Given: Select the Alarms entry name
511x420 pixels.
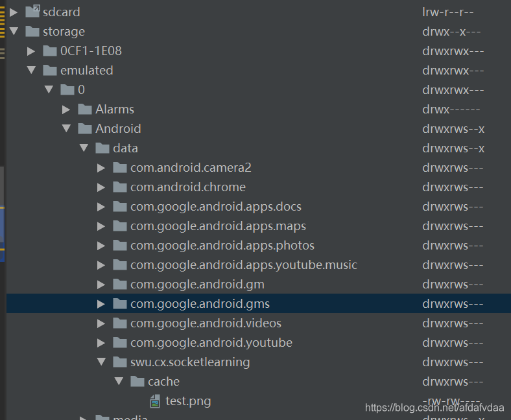Looking at the screenshot, I should point(115,109).
